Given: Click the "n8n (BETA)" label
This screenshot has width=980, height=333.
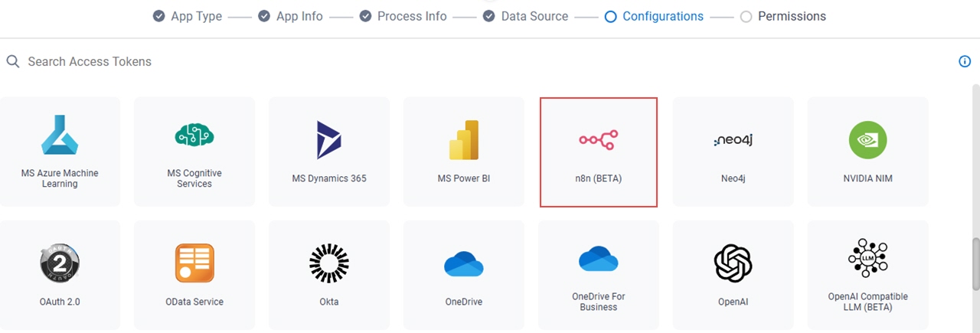Looking at the screenshot, I should (599, 178).
